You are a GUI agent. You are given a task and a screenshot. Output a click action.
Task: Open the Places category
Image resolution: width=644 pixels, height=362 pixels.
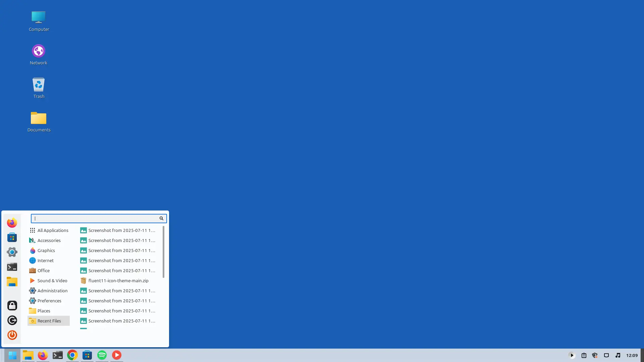(x=49, y=311)
